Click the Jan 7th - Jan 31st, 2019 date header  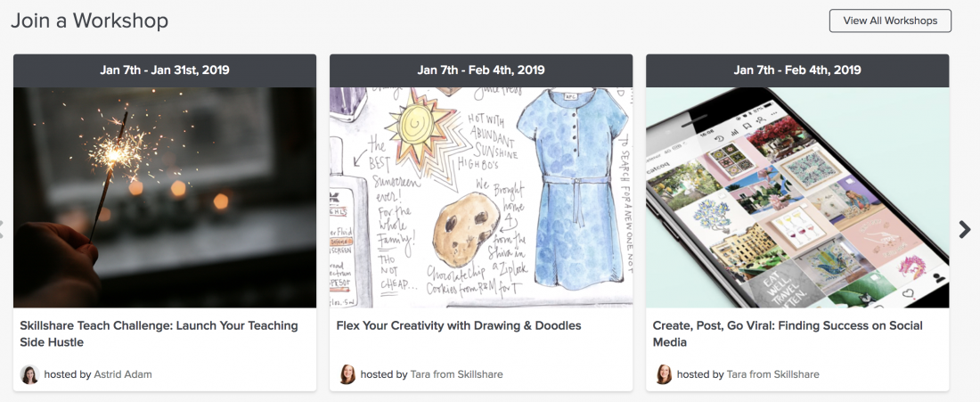coord(165,70)
